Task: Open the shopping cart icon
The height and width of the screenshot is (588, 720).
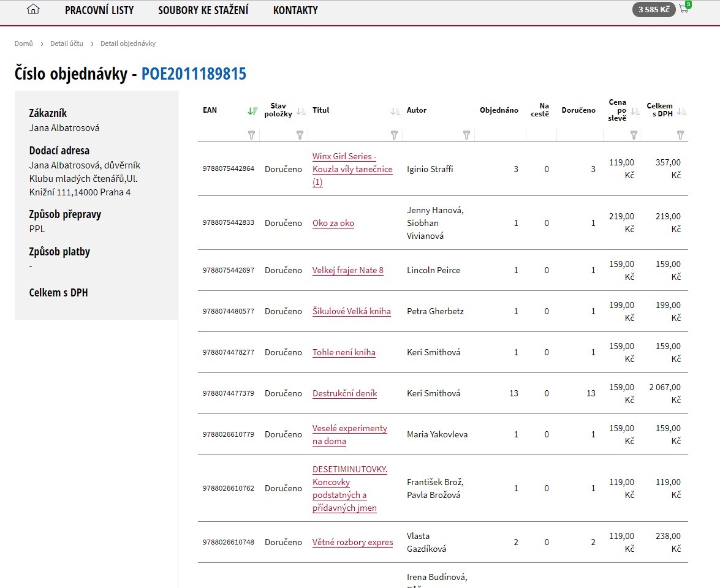Action: (684, 9)
